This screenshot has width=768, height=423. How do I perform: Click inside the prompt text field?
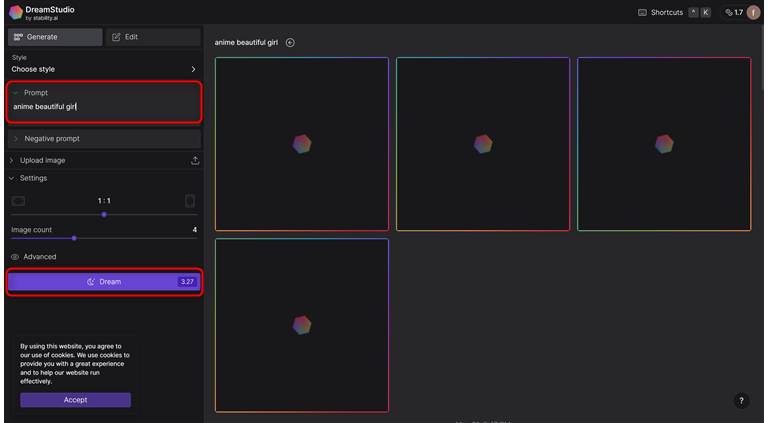pyautogui.click(x=104, y=107)
